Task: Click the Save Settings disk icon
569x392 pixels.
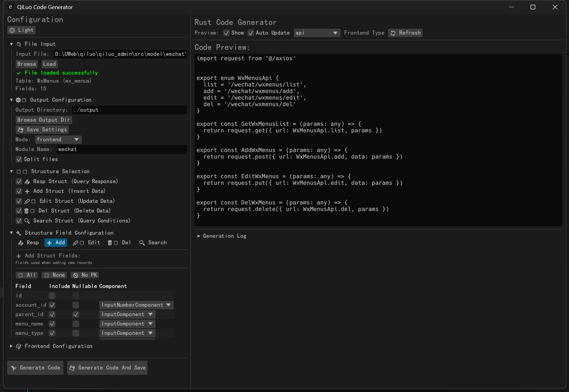Action: 21,130
